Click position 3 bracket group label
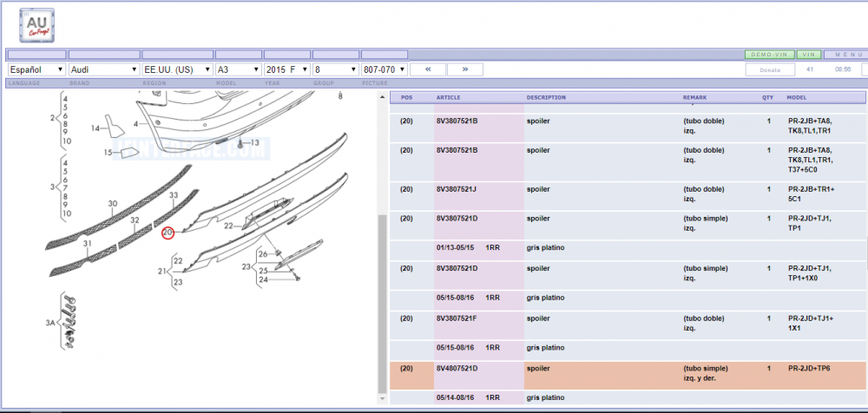 pos(53,187)
